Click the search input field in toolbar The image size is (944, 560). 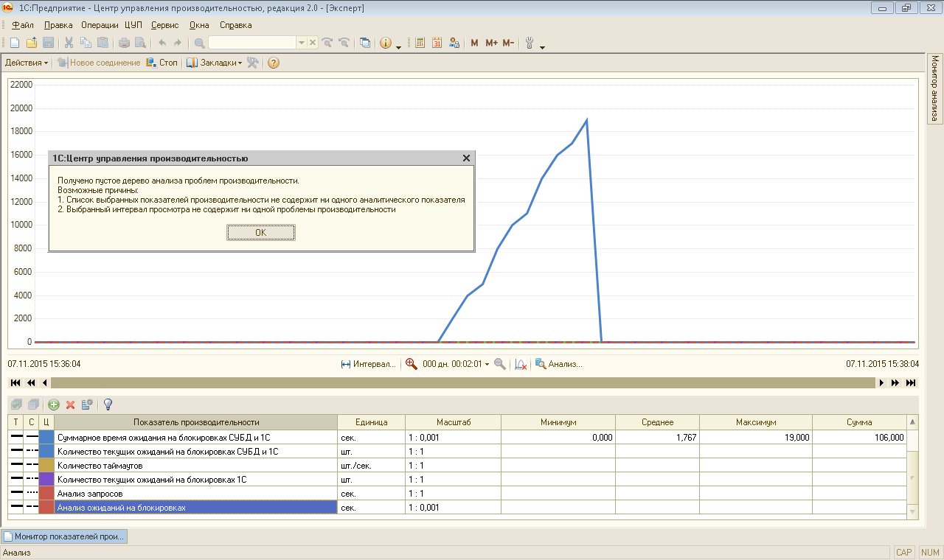(252, 43)
